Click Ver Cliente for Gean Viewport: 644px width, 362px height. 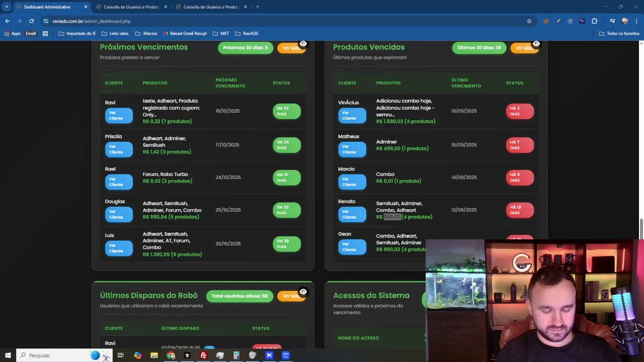tap(352, 247)
